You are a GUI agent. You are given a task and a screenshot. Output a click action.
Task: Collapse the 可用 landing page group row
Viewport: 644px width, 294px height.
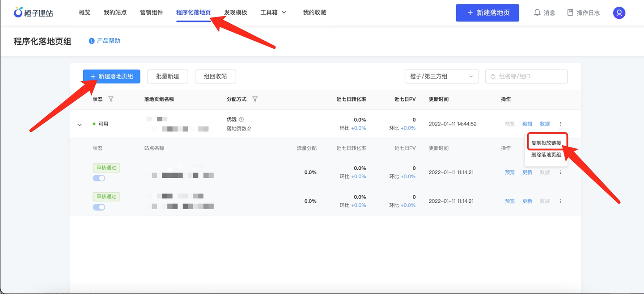pyautogui.click(x=80, y=125)
